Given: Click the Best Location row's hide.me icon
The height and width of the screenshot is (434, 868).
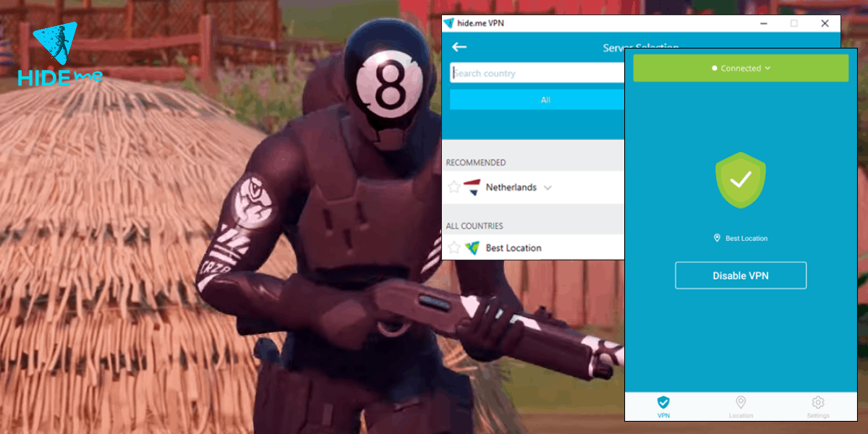Looking at the screenshot, I should click(472, 247).
